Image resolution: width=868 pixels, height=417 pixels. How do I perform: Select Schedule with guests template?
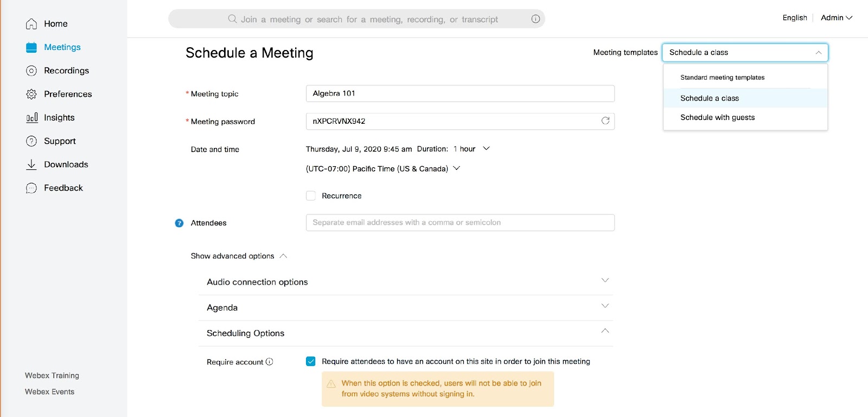(x=717, y=117)
